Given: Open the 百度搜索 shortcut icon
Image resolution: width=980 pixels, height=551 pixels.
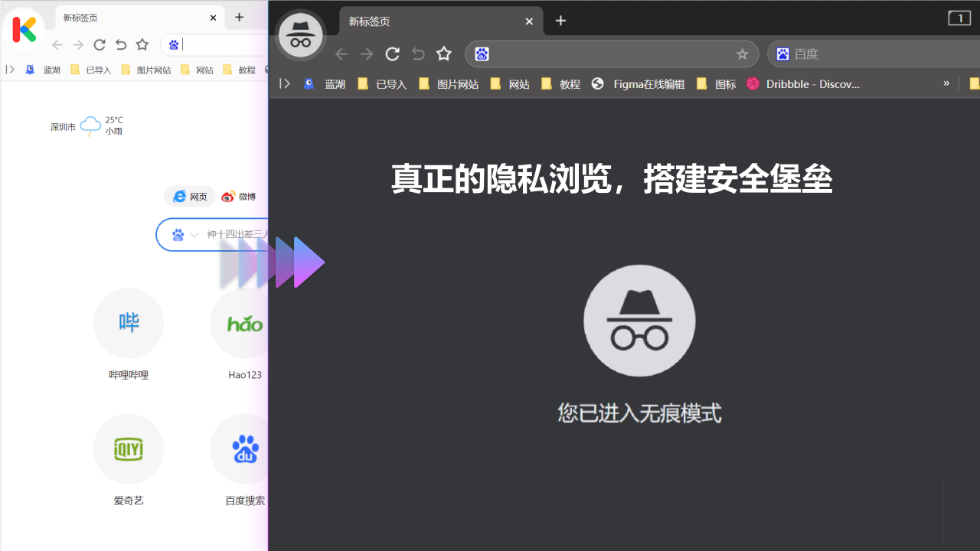Looking at the screenshot, I should click(x=243, y=449).
